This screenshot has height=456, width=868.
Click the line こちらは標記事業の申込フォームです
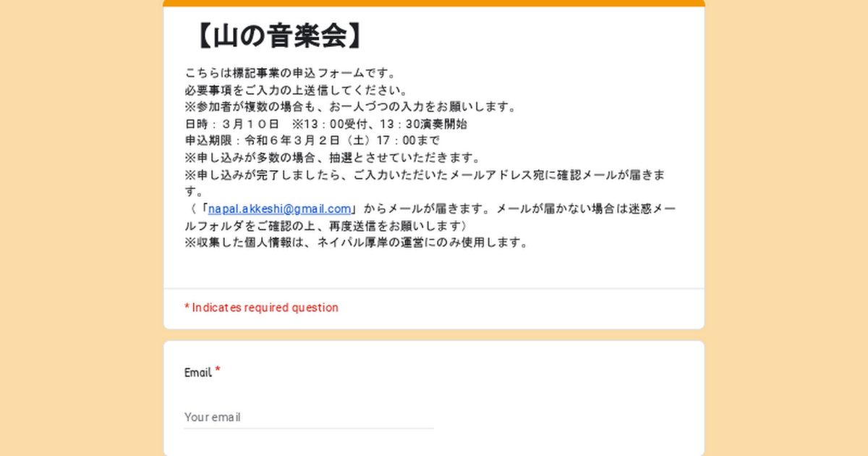[292, 73]
